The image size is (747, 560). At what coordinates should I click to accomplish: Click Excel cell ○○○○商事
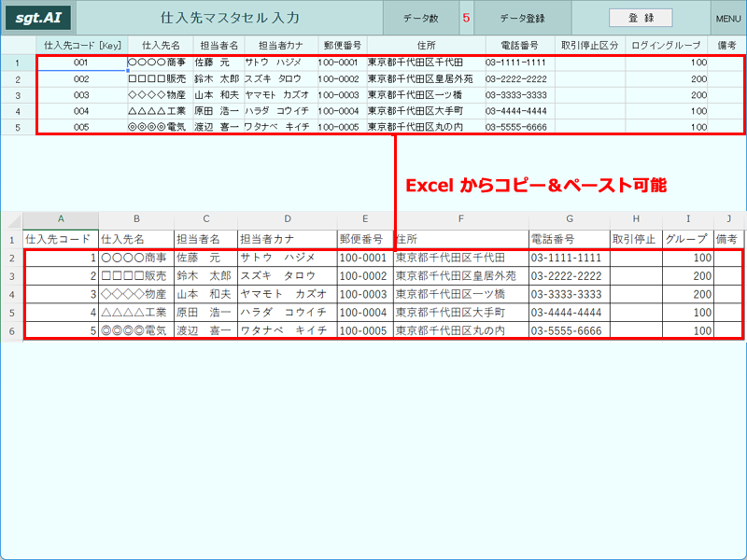click(136, 258)
